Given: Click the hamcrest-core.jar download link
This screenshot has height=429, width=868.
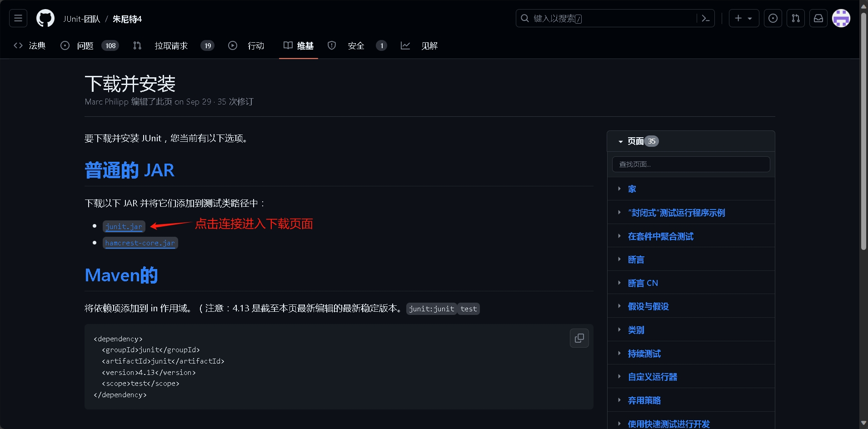Looking at the screenshot, I should (140, 243).
